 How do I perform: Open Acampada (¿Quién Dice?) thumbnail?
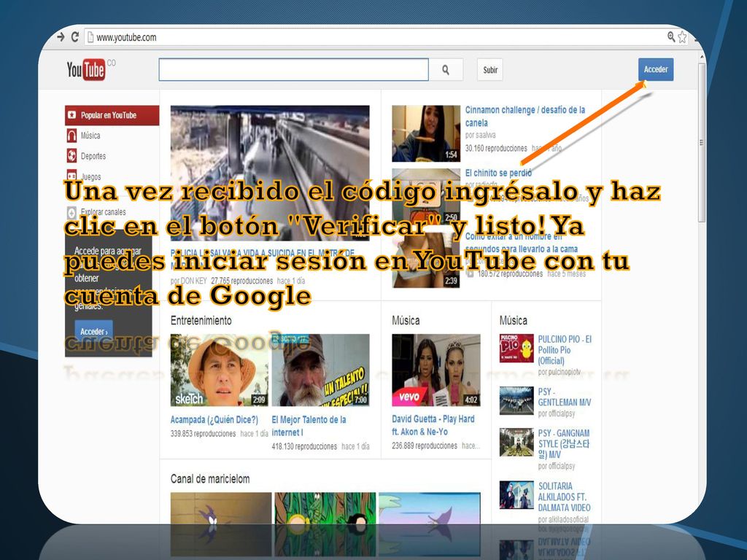220,370
